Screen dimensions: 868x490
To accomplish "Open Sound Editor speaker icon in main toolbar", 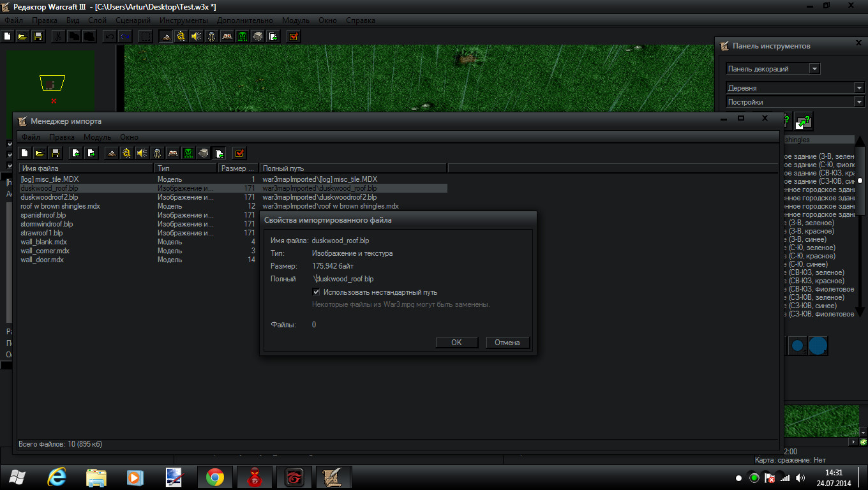I will [197, 36].
